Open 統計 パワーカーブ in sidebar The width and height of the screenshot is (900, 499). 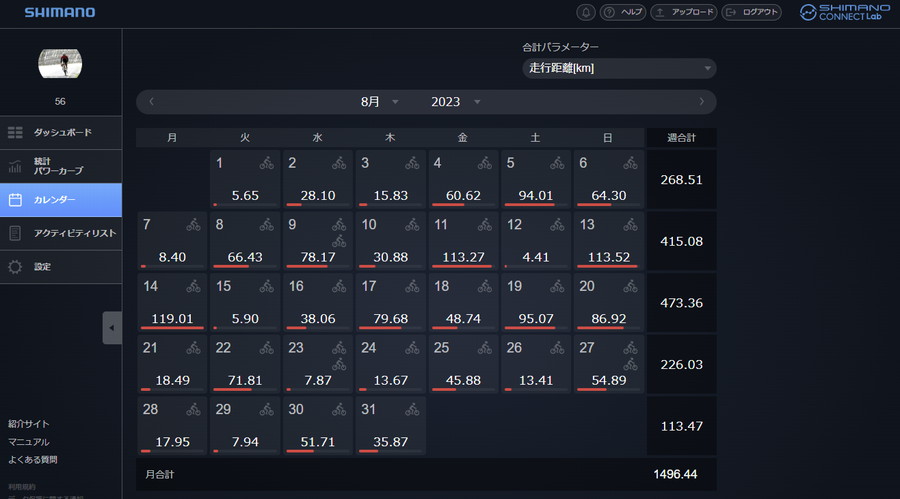pyautogui.click(x=61, y=166)
